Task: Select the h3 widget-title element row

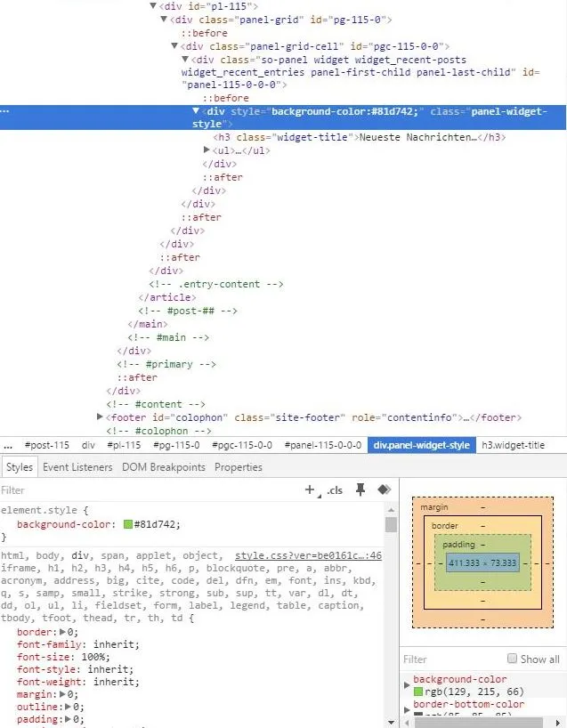Action: click(360, 137)
